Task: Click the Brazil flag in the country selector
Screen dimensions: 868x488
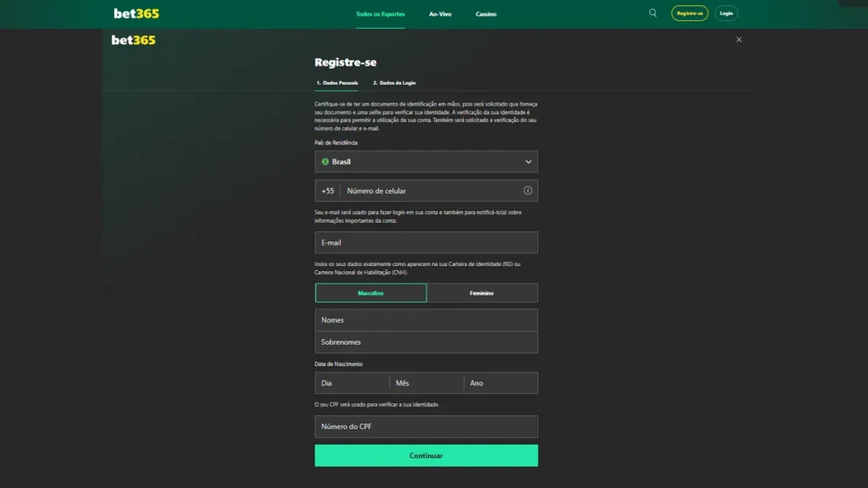Action: [325, 161]
